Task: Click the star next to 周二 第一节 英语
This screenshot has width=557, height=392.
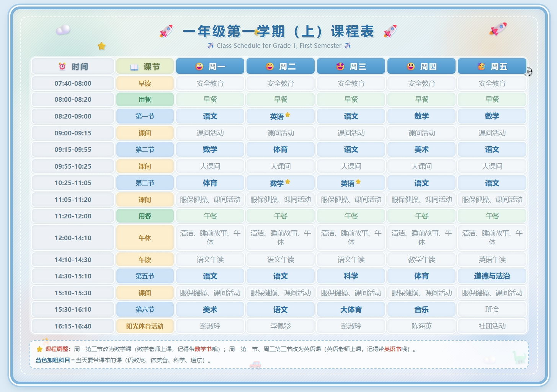Action: coord(288,114)
